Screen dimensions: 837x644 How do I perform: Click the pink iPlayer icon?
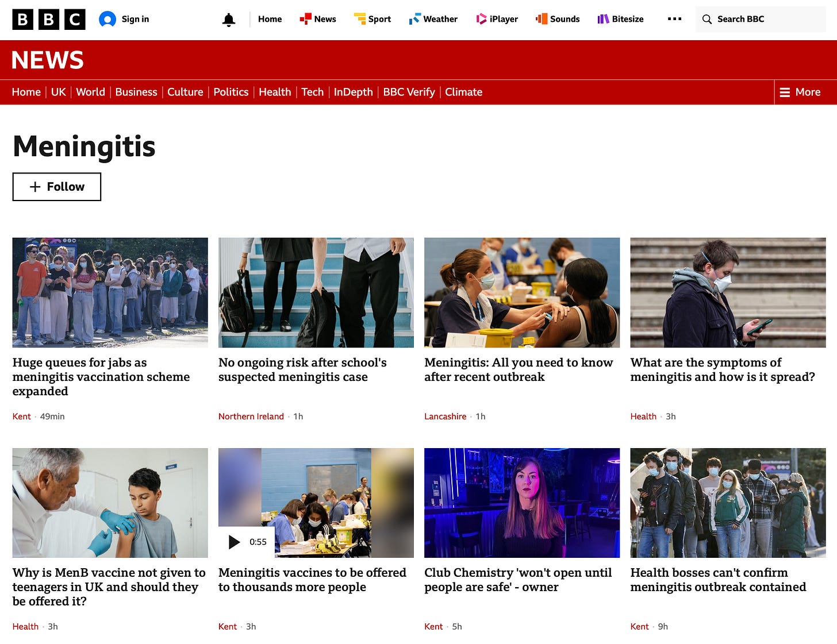pos(481,20)
